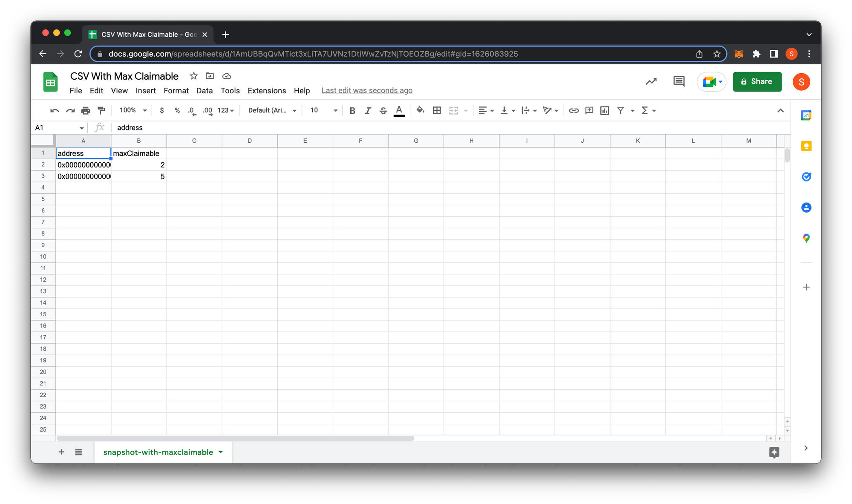Click the Name box showing A1
852x504 pixels.
pos(60,127)
